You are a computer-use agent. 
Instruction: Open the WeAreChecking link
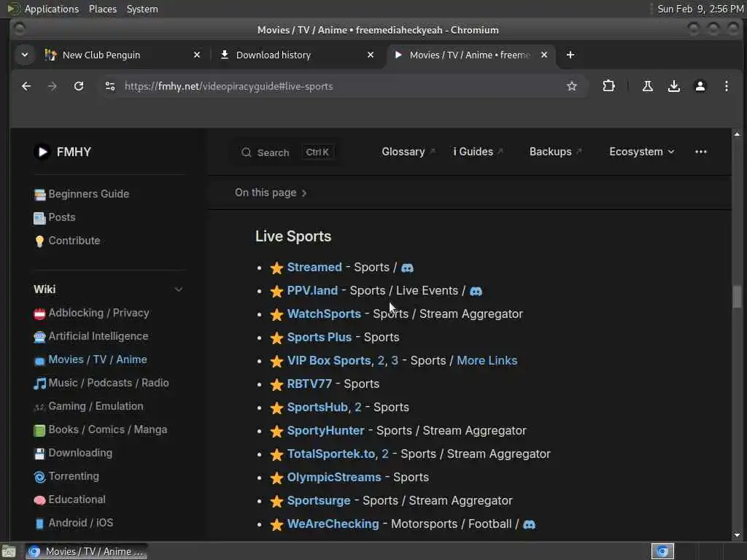tap(333, 524)
